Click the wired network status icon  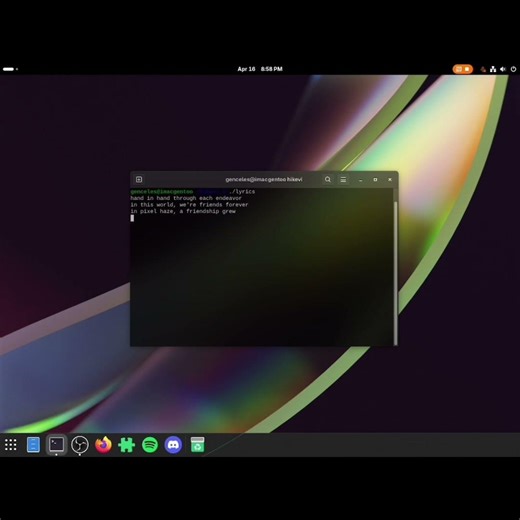[x=493, y=69]
